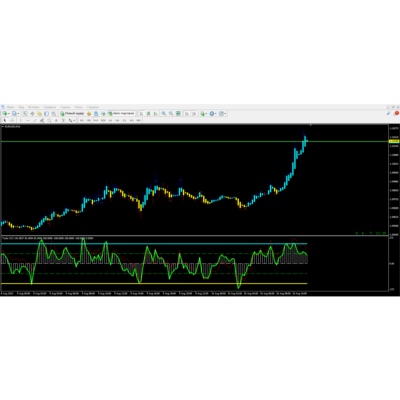Toggle chart Auto Scroll
The width and height of the screenshot is (400, 400).
pyautogui.click(x=186, y=113)
